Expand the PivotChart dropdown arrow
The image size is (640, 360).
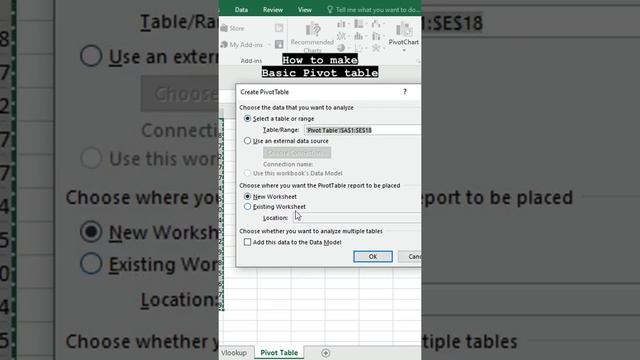(404, 50)
